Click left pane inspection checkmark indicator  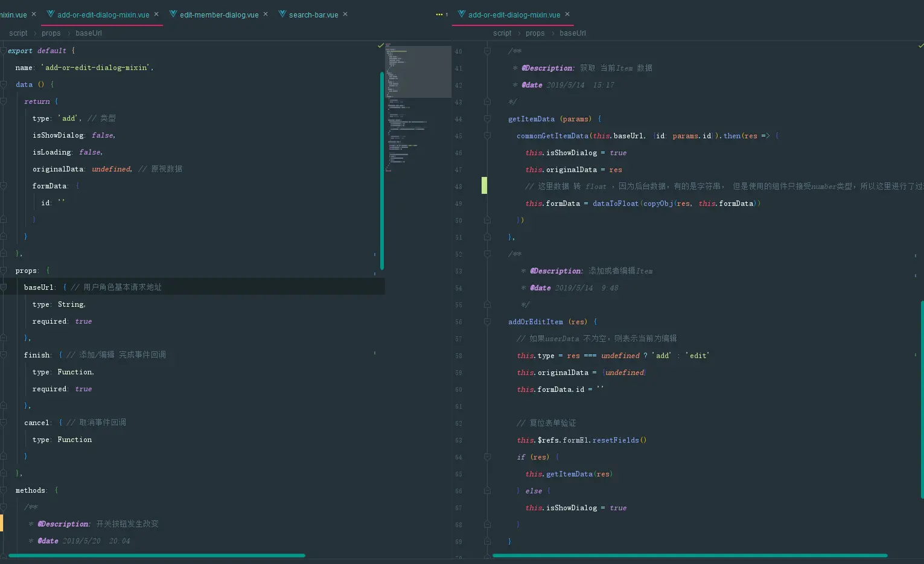point(380,45)
